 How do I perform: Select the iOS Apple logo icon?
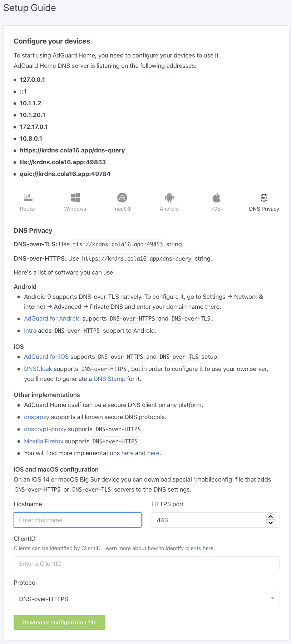point(216,197)
